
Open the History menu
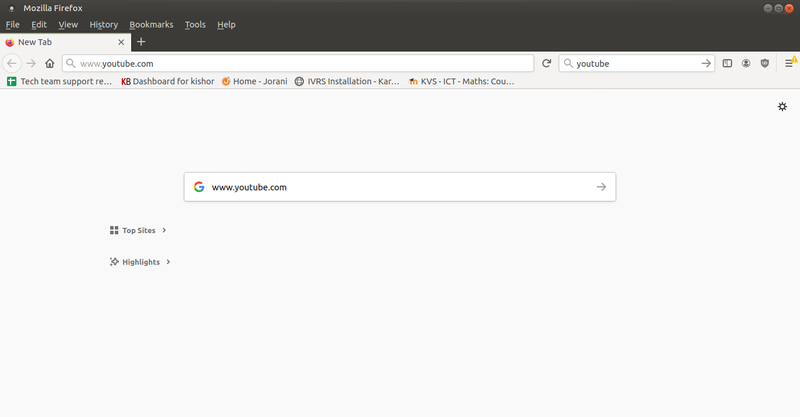pyautogui.click(x=104, y=24)
